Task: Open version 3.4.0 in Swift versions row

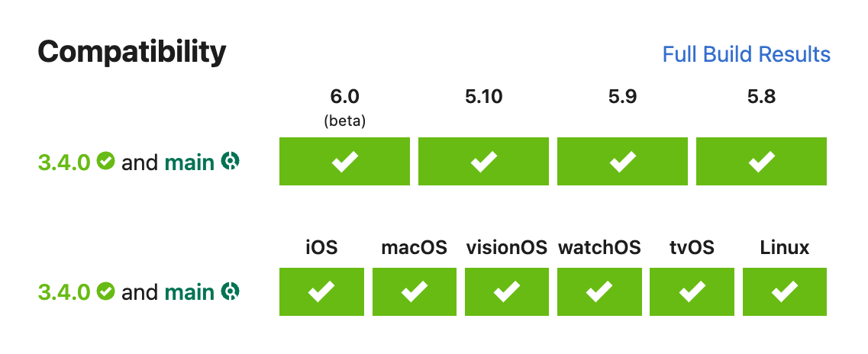Action: click(64, 163)
